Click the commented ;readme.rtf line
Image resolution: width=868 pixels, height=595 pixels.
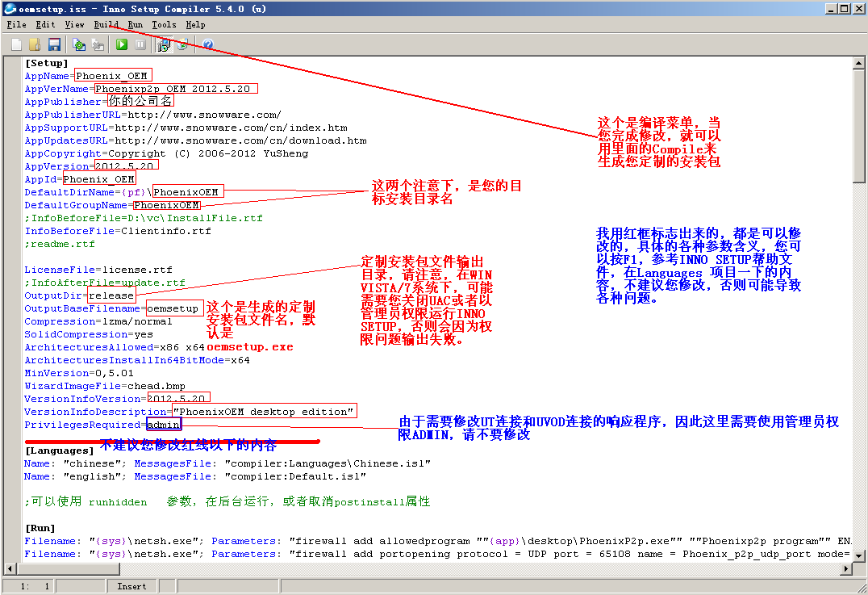(x=59, y=244)
